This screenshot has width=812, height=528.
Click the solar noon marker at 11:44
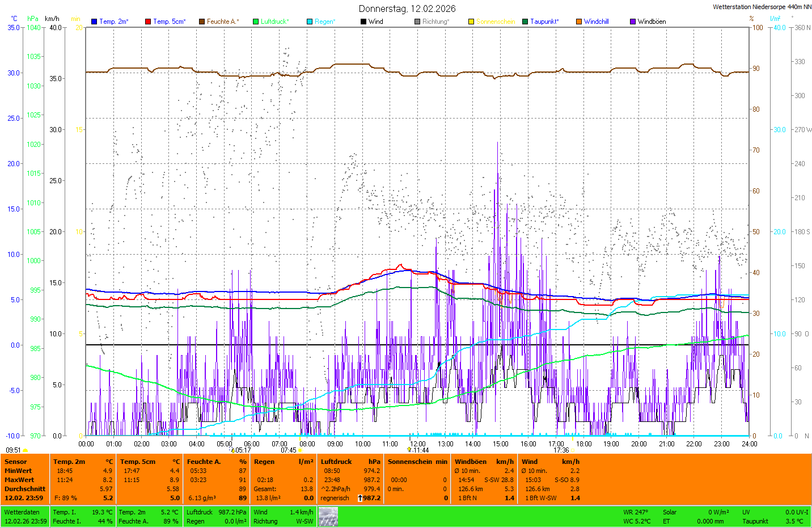point(409,450)
